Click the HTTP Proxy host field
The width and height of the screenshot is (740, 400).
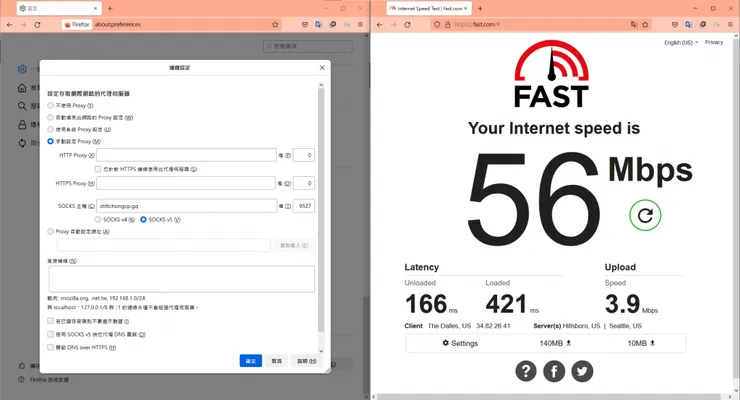[x=186, y=155]
